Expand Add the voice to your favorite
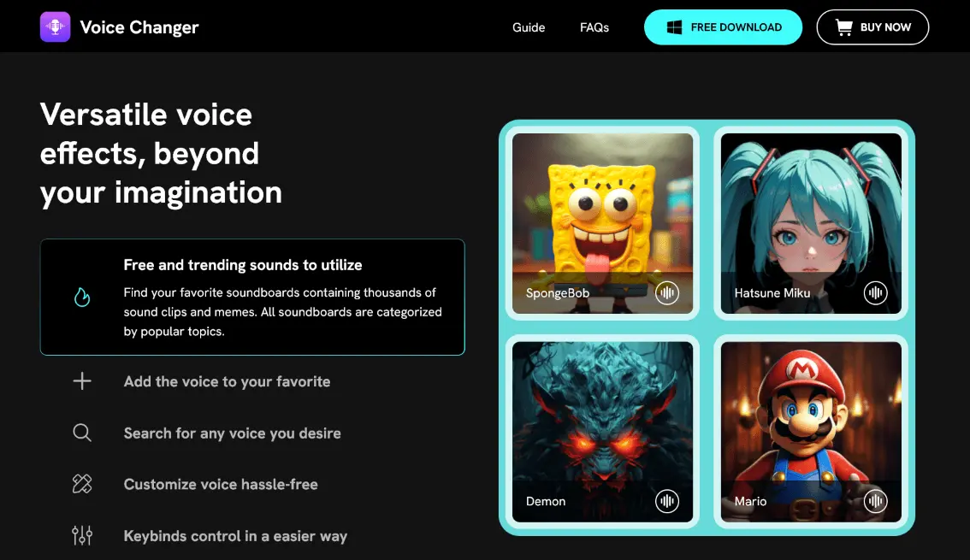 (x=227, y=382)
